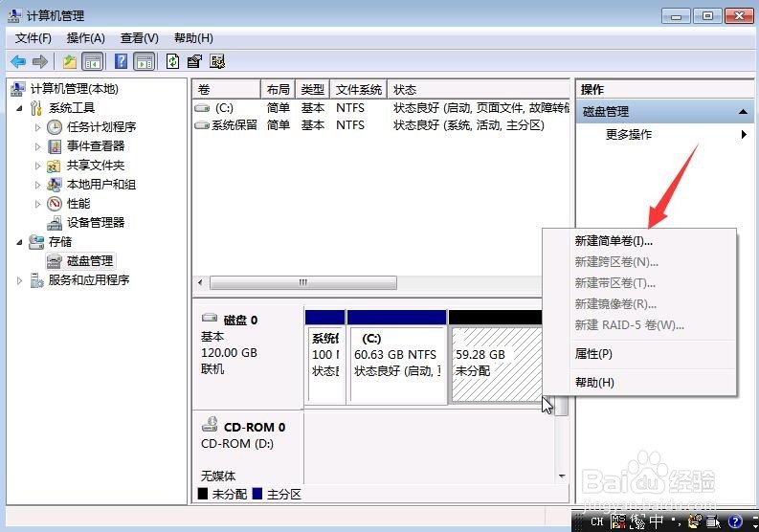Choose 属性(P) from context menu

(x=639, y=354)
